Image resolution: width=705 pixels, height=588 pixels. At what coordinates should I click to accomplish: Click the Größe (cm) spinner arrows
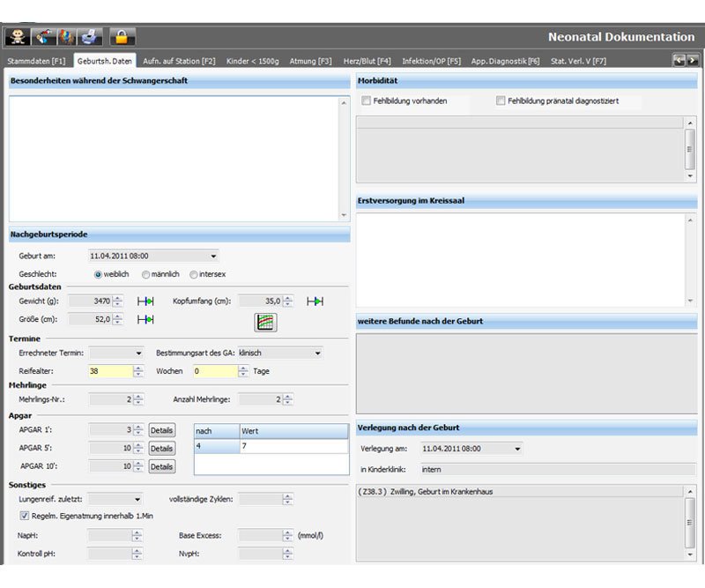117,319
